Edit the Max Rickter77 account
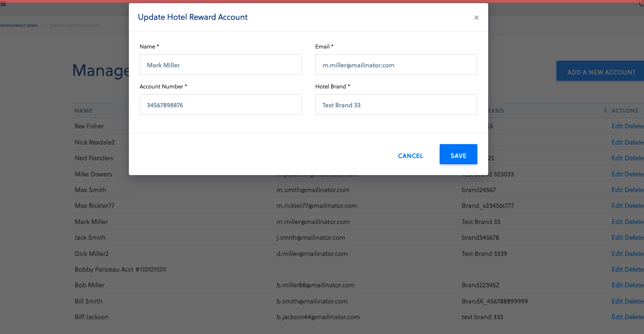This screenshot has width=644, height=334. (x=617, y=206)
